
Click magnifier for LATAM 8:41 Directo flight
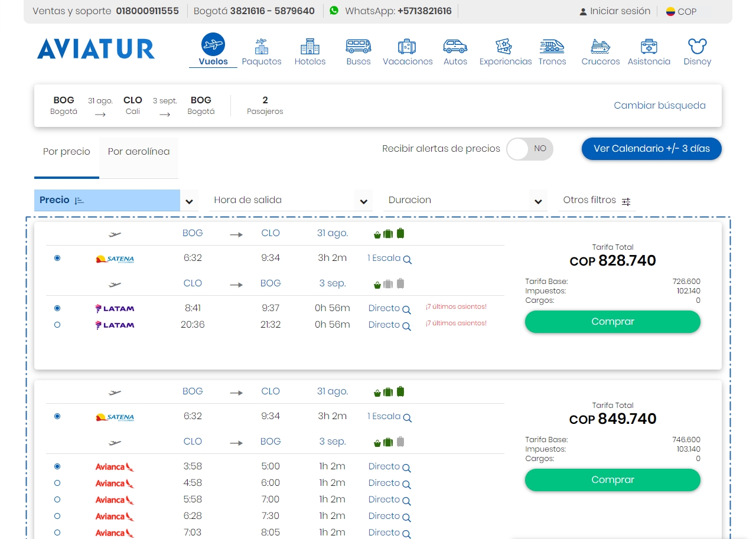[406, 309]
